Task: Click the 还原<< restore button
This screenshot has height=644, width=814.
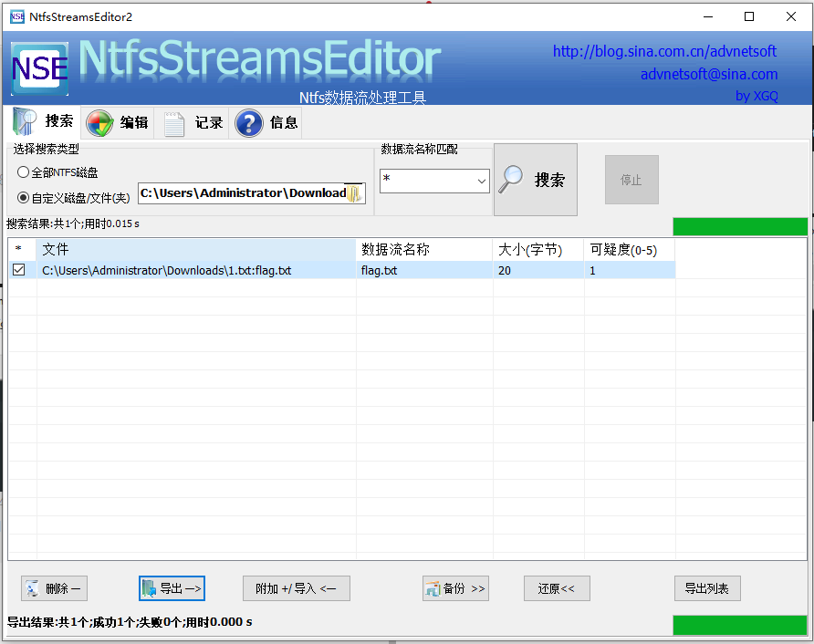Action: tap(557, 588)
